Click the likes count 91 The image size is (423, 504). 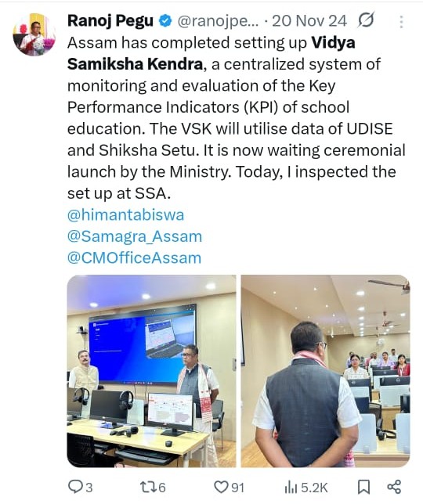237,488
